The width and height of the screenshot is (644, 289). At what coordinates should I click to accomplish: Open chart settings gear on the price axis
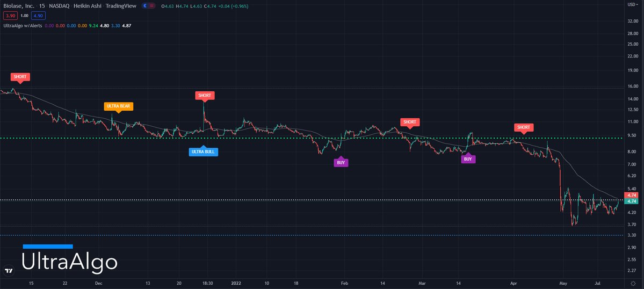tap(633, 283)
